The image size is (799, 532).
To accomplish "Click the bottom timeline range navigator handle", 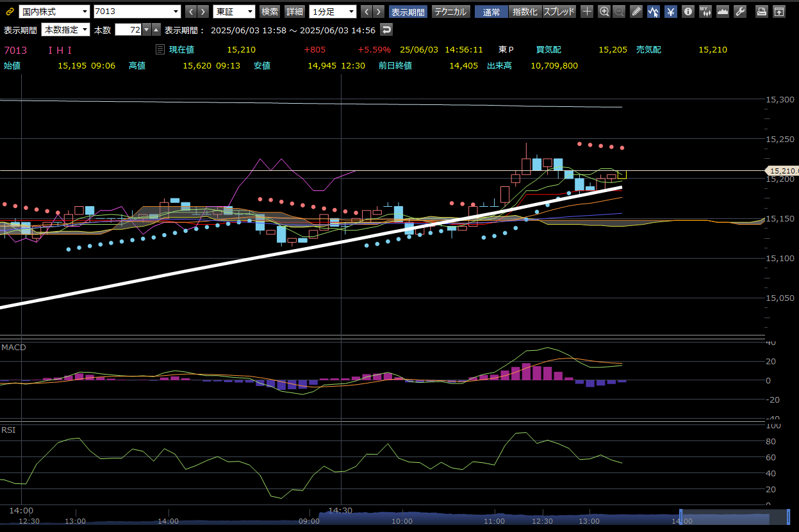I will pos(680,517).
